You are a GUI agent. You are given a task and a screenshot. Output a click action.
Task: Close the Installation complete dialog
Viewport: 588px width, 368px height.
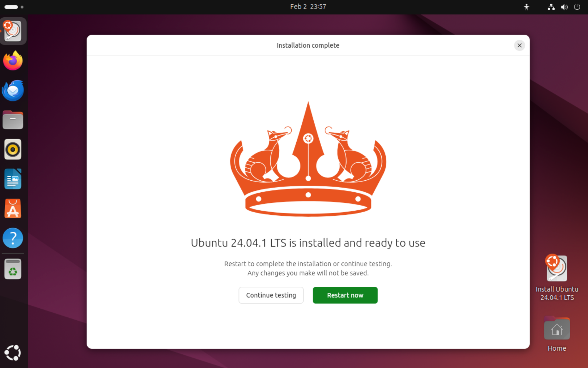(x=519, y=45)
